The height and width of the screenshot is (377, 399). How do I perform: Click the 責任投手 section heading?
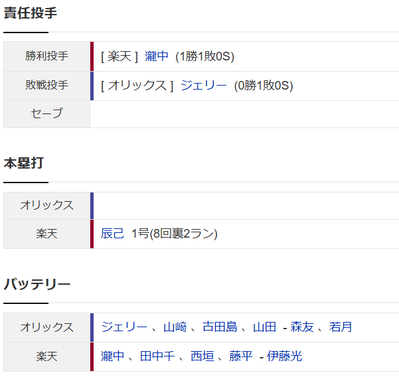click(x=30, y=13)
